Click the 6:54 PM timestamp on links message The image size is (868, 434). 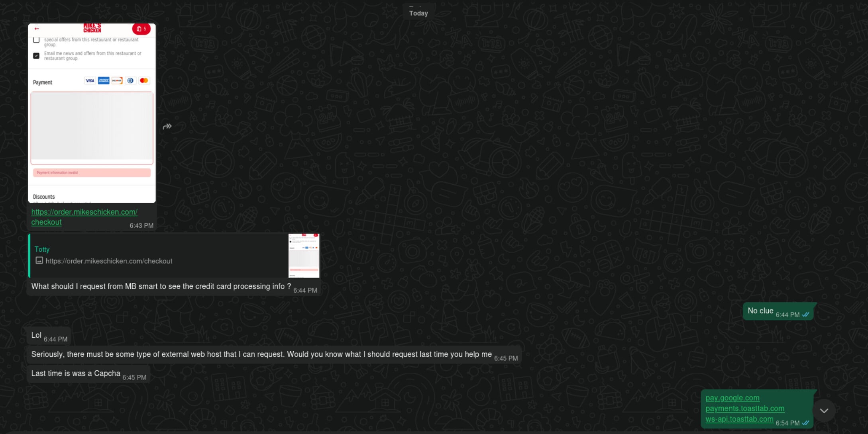[x=787, y=423]
